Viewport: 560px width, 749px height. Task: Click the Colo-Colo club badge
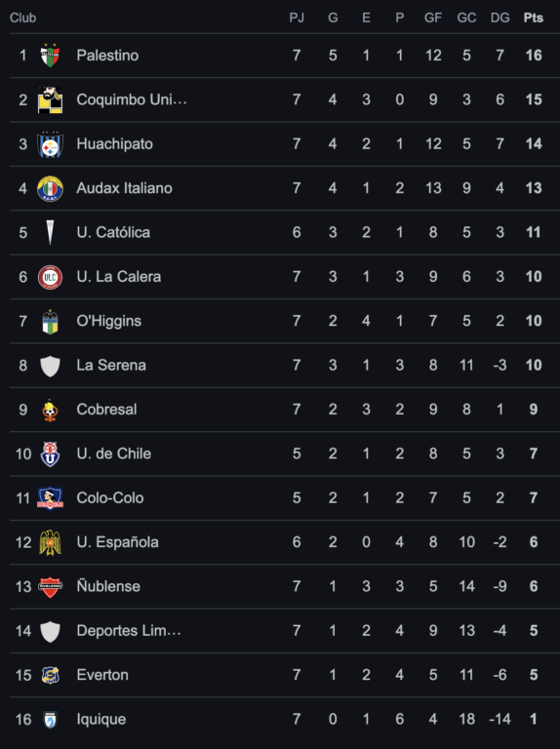pyautogui.click(x=50, y=498)
